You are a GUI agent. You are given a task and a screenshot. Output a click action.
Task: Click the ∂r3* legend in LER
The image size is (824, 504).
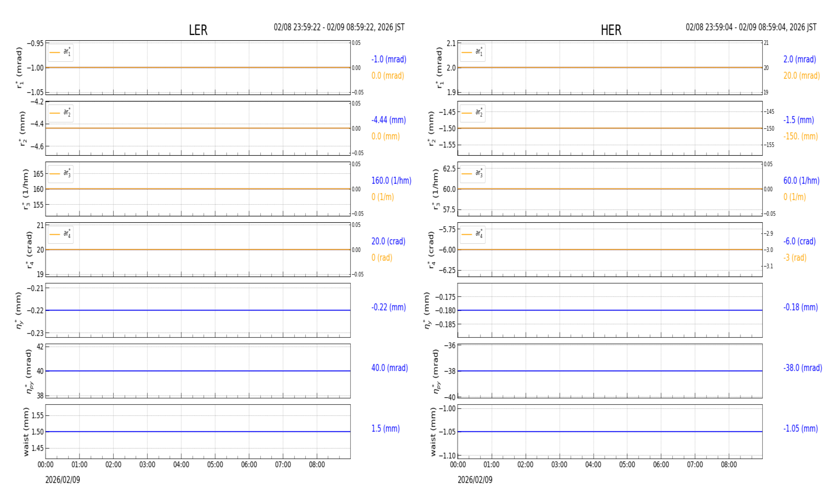61,174
